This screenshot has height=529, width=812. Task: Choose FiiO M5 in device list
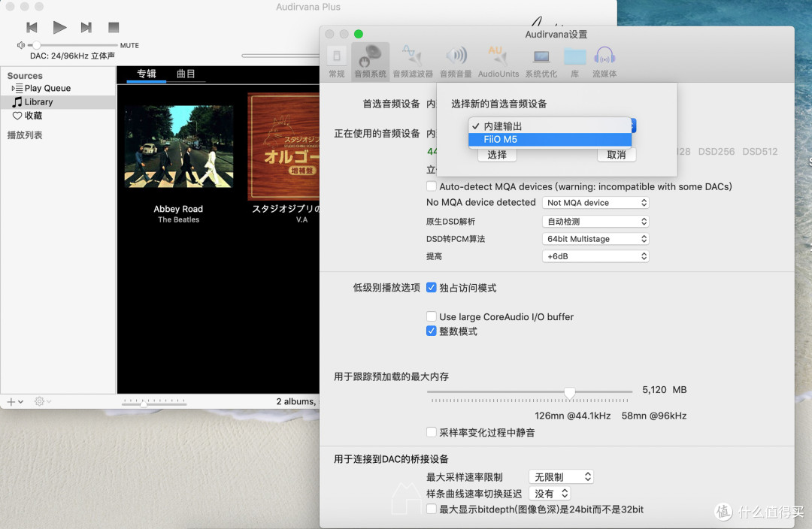click(550, 139)
